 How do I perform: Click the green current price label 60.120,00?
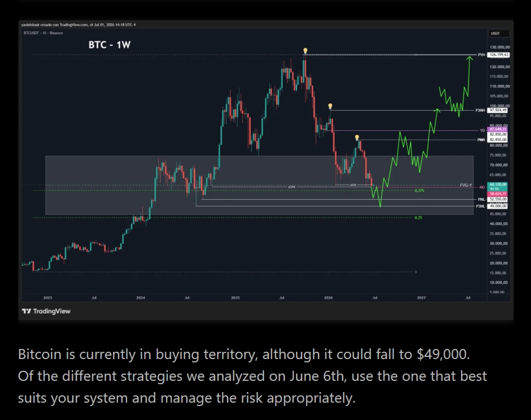497,185
